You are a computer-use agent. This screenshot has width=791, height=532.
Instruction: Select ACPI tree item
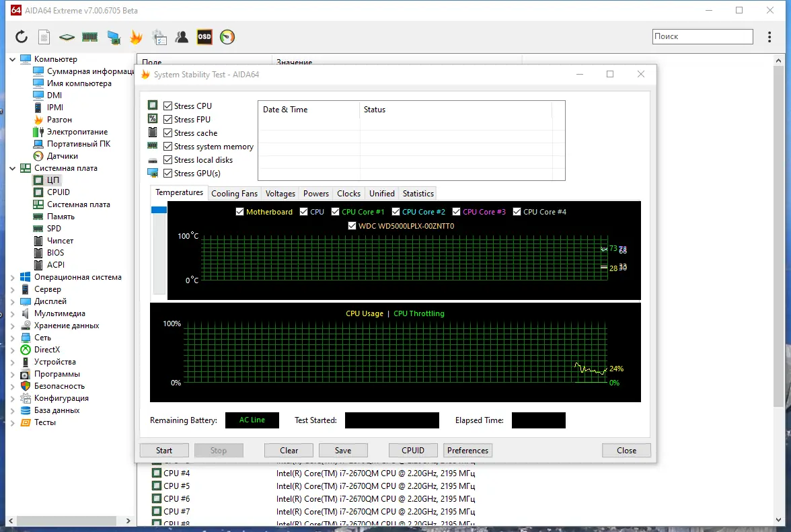click(x=55, y=265)
